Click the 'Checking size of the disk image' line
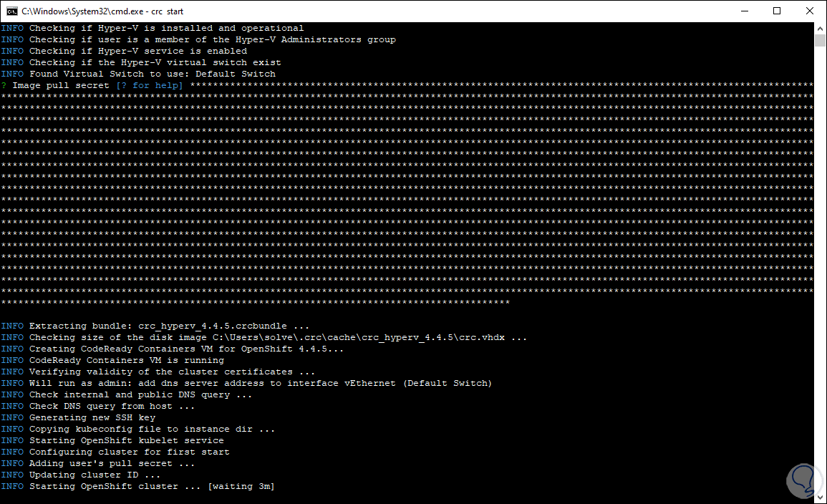 (263, 337)
